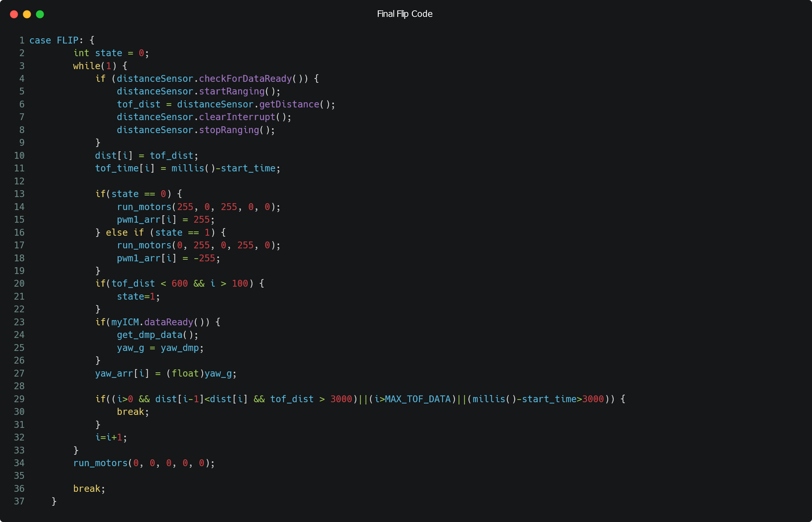Click 'i=i+1;' on line 32

112,438
